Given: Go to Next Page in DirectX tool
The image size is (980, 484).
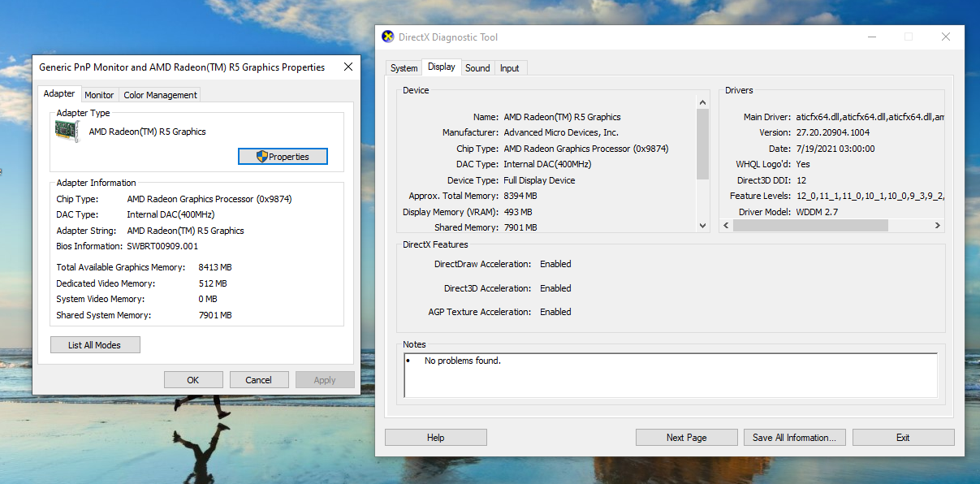Looking at the screenshot, I should [x=687, y=438].
